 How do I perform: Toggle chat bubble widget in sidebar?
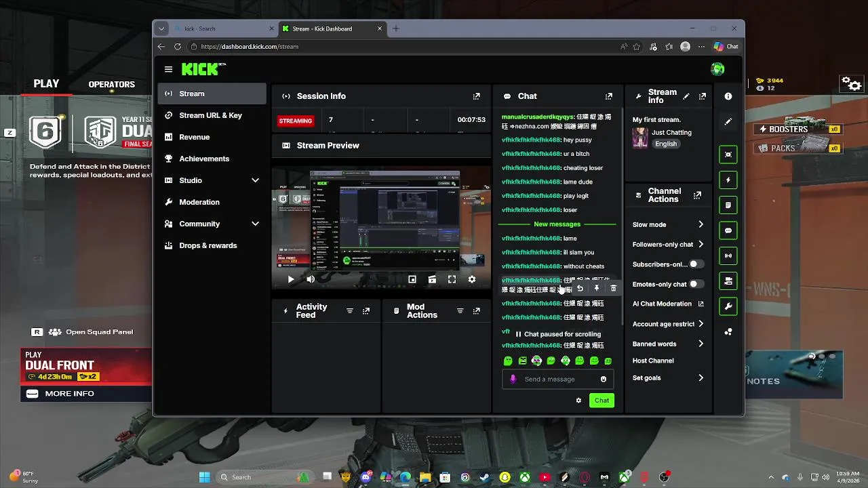click(x=728, y=230)
